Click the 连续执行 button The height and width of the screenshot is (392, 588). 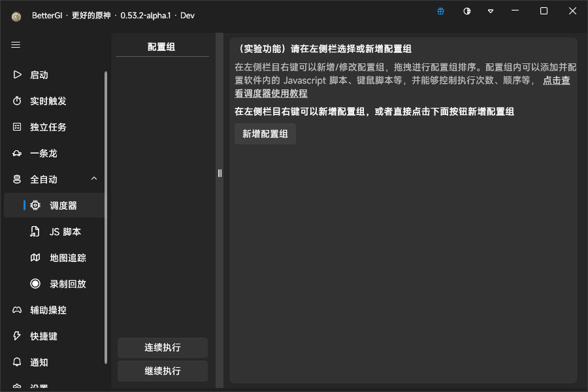point(163,348)
